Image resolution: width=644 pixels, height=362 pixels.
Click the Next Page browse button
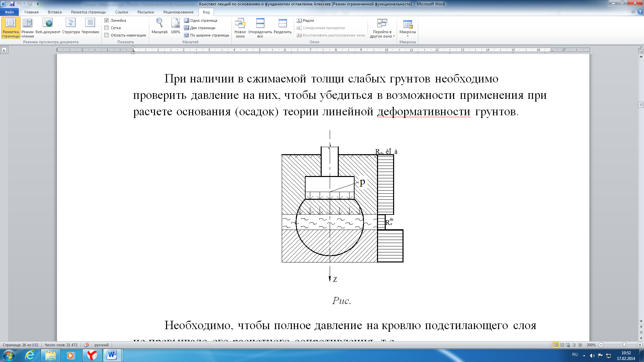pyautogui.click(x=641, y=338)
